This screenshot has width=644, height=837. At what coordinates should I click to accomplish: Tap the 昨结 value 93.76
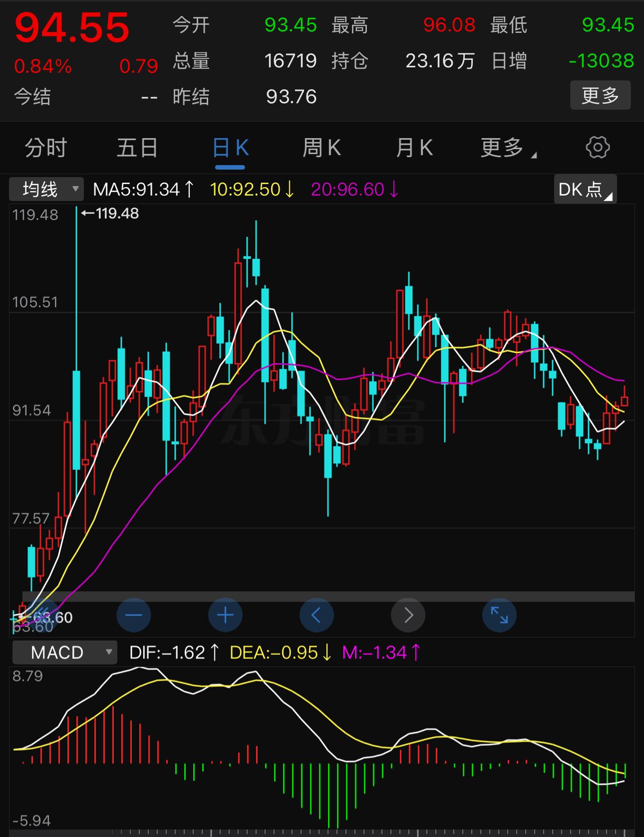click(291, 97)
